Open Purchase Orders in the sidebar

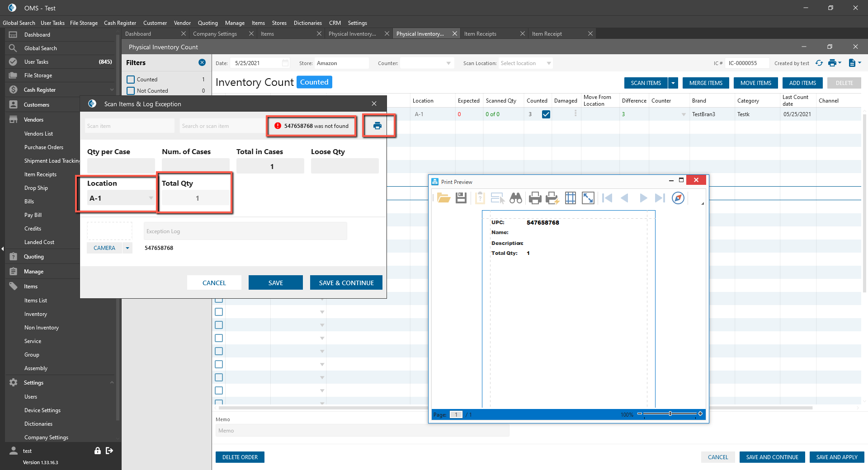pos(44,147)
